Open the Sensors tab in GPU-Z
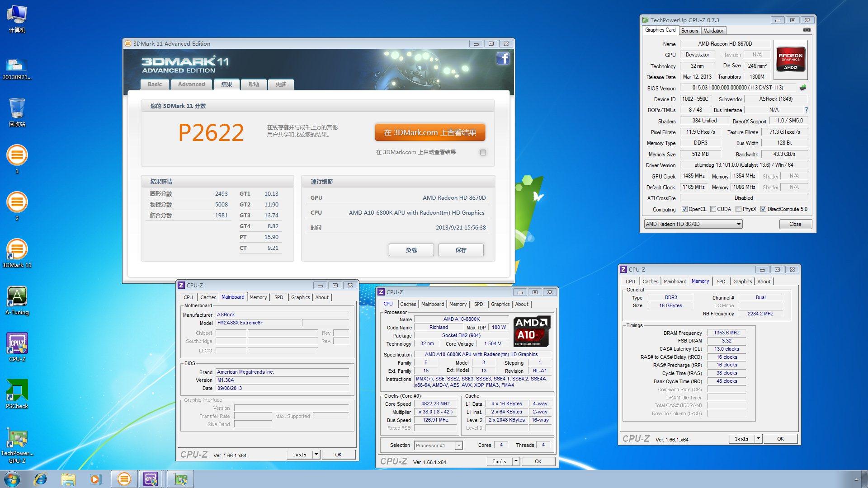This screenshot has height=488, width=868. pos(689,31)
